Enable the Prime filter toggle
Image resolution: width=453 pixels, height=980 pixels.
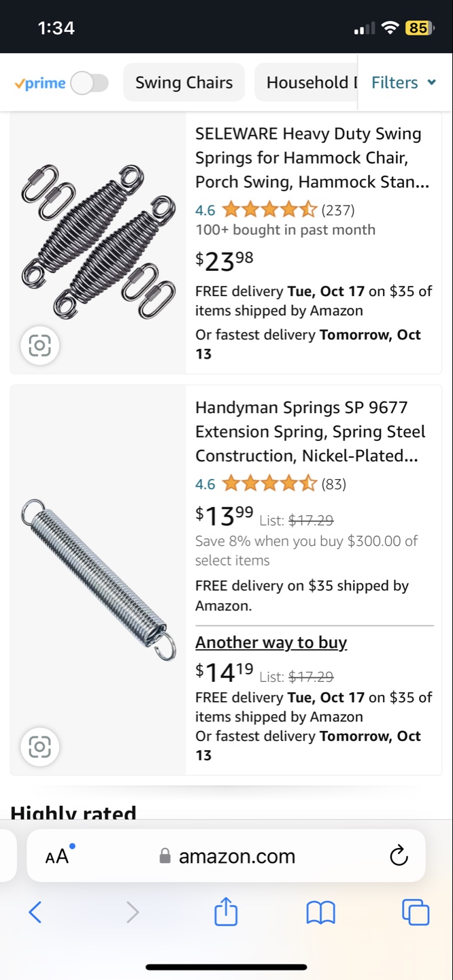click(89, 83)
